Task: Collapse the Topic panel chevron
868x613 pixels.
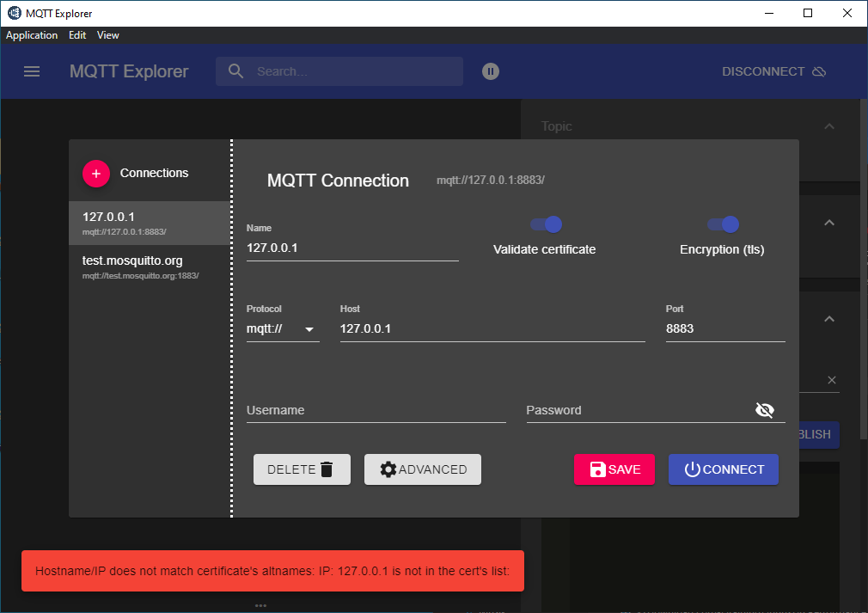Action: tap(828, 126)
